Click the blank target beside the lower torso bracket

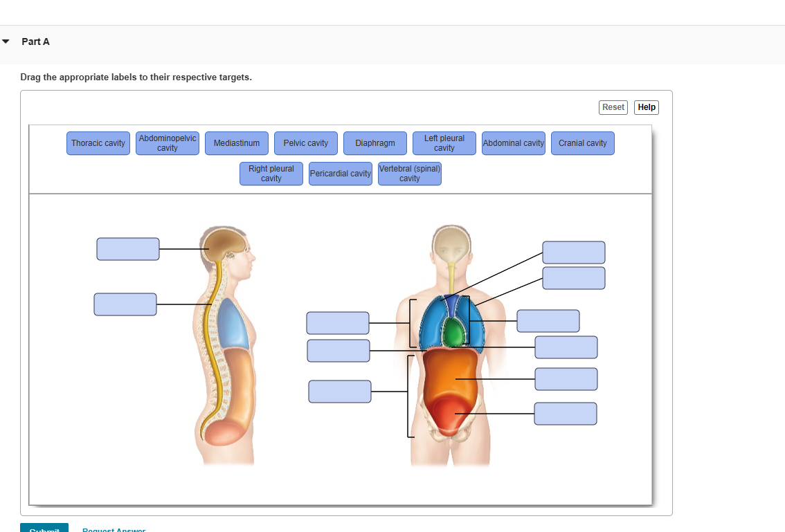click(340, 392)
